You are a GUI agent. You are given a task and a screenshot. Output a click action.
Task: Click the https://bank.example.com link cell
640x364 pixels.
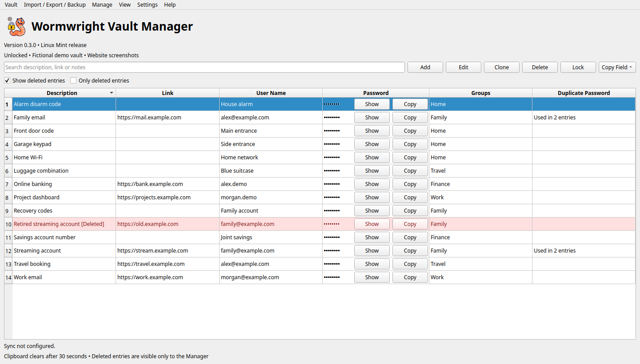point(168,184)
